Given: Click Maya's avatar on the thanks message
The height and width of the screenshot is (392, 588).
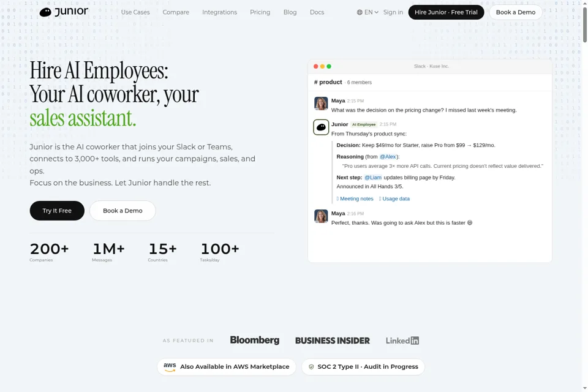Looking at the screenshot, I should coord(321,216).
